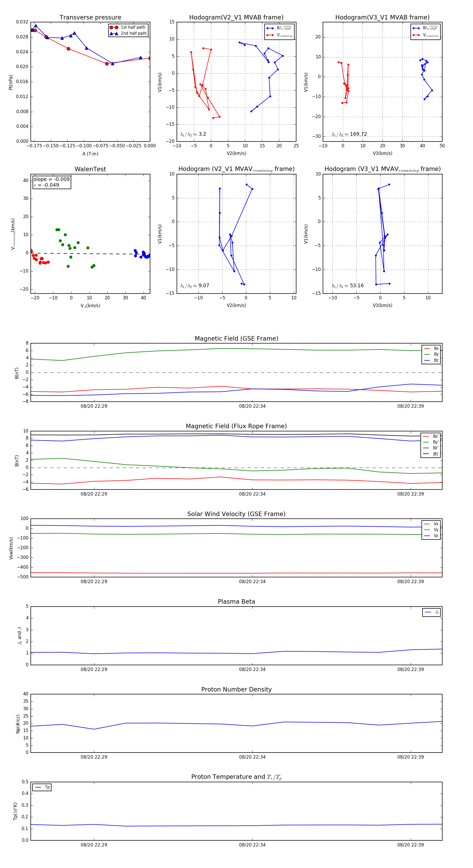Click the 'V_remaining(km/s)' y-axis label
Screen dimensions: 473x868
13,234
